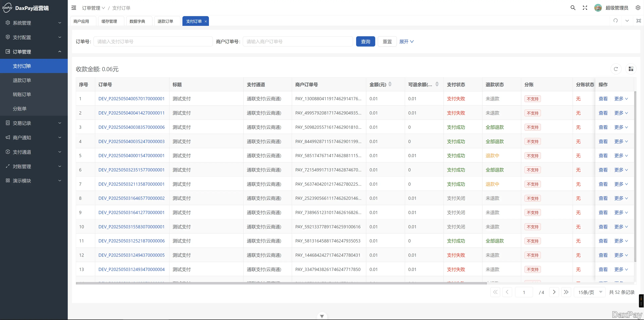Collapse the sidebar with the menu fold icon
The height and width of the screenshot is (320, 644).
[x=74, y=8]
